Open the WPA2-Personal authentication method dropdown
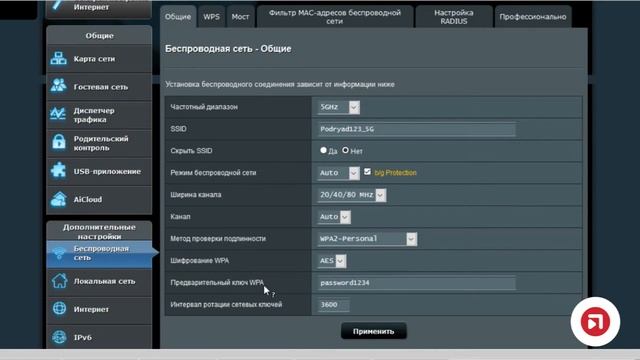The height and width of the screenshot is (360, 640). point(367,239)
